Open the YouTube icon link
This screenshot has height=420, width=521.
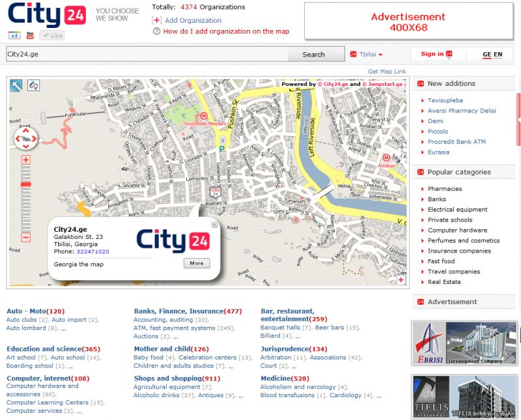[30, 35]
